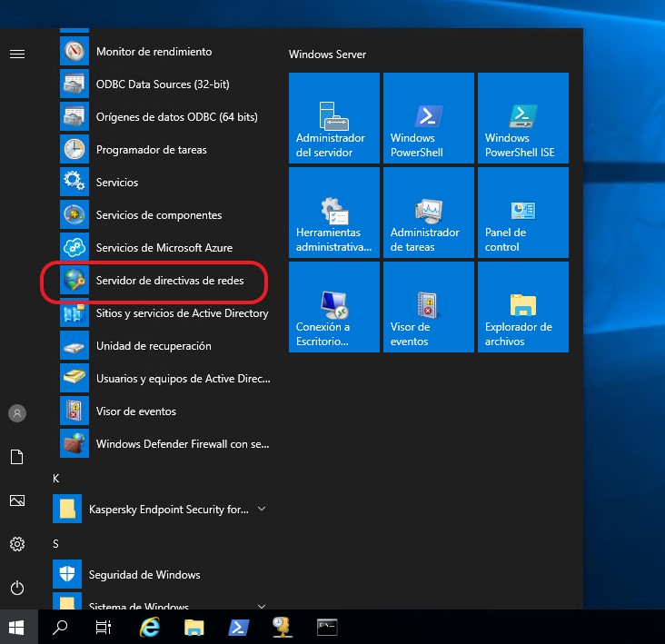
Task: Launch Windows PowerShell ISE tile
Action: (523, 118)
